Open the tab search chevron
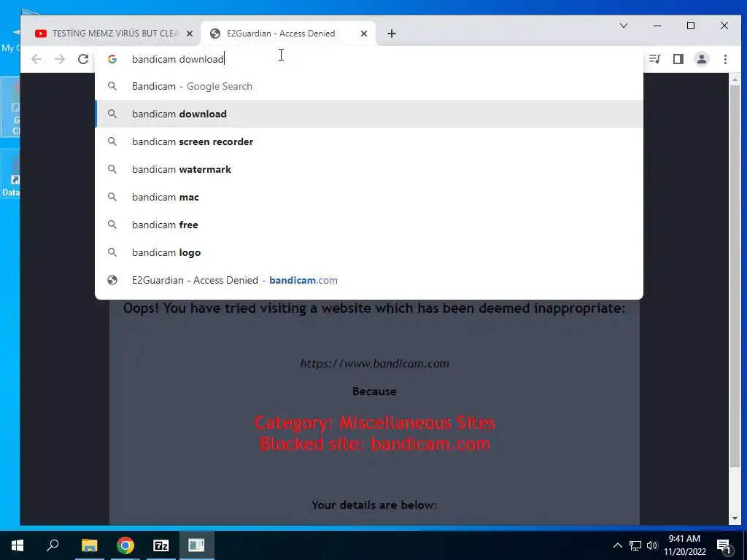Image resolution: width=747 pixels, height=560 pixels. pos(623,26)
